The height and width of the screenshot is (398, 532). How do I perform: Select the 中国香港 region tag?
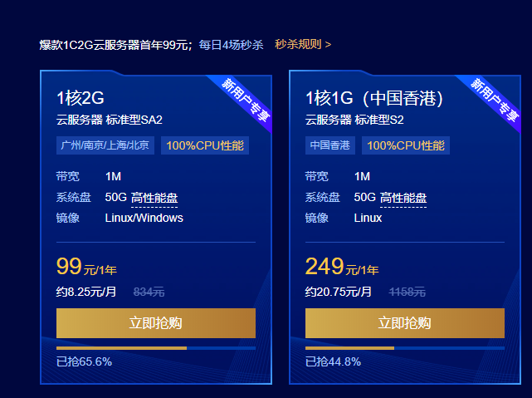(x=330, y=145)
